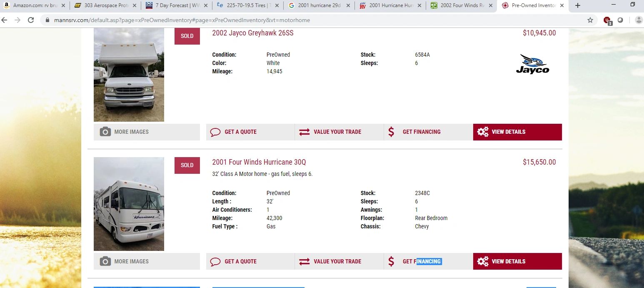Screen dimensions: 644x288
Task: Bookmark this page with the star
Action: [x=590, y=20]
